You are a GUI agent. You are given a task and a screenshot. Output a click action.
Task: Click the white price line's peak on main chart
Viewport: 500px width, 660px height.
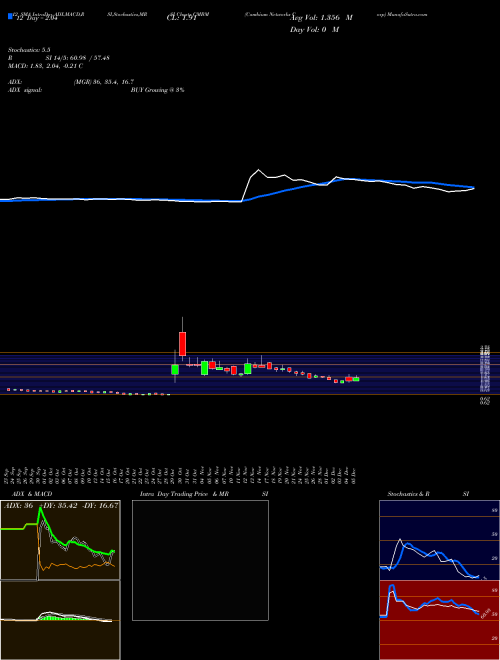[x=258, y=170]
